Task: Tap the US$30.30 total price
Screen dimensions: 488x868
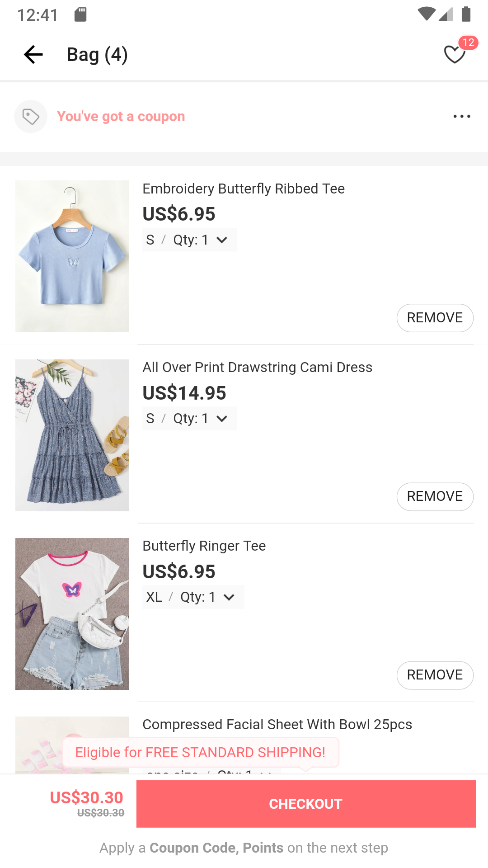Action: pyautogui.click(x=86, y=798)
